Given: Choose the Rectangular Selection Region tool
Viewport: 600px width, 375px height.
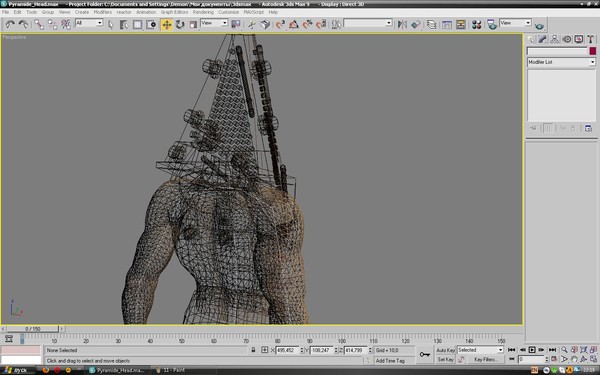Looking at the screenshot, I should click(137, 24).
